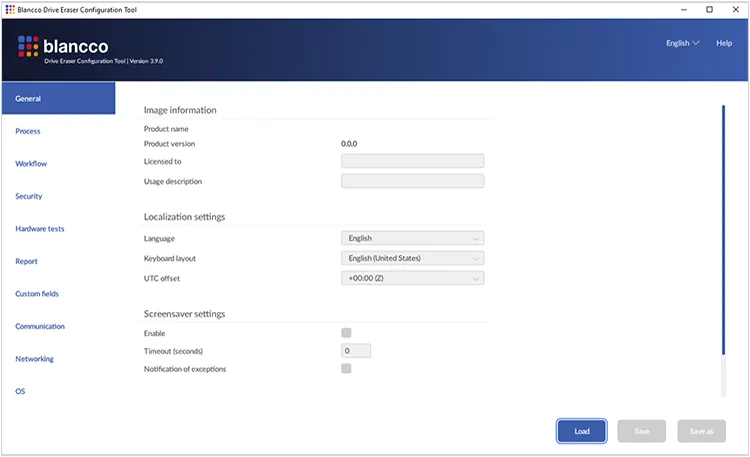
Task: Click the product version value 0.0.0
Action: click(349, 144)
